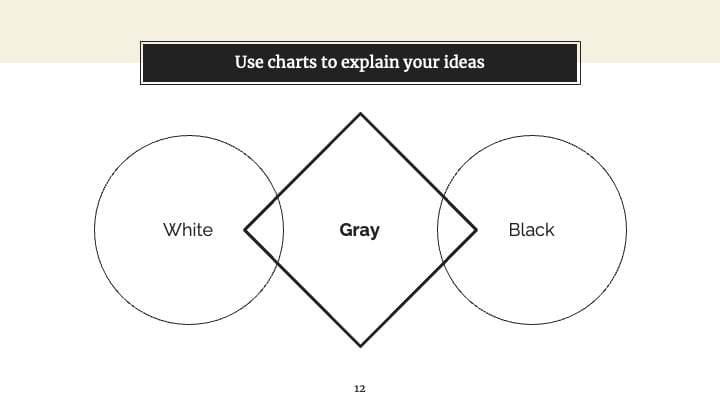The image size is (720, 405).
Task: Select the "Use charts to explain your ideas" title
Action: click(360, 62)
